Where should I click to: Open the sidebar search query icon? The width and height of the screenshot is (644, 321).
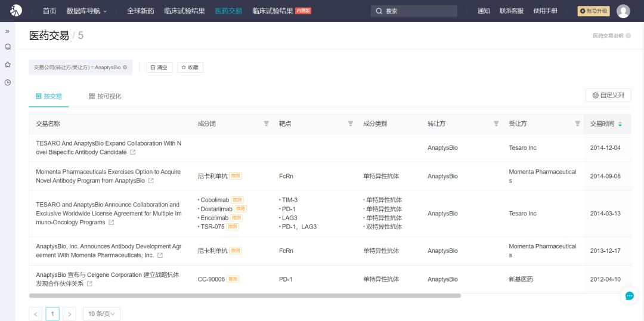pyautogui.click(x=7, y=47)
